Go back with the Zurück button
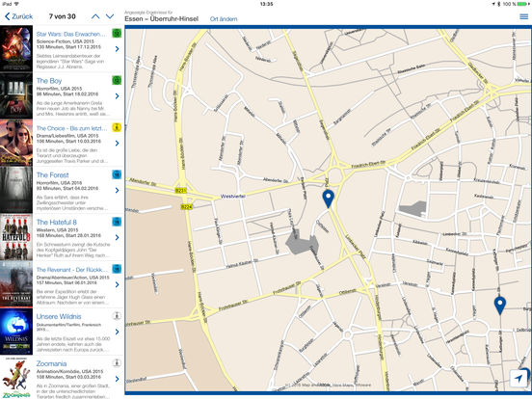This screenshot has width=532, height=399. (19, 16)
